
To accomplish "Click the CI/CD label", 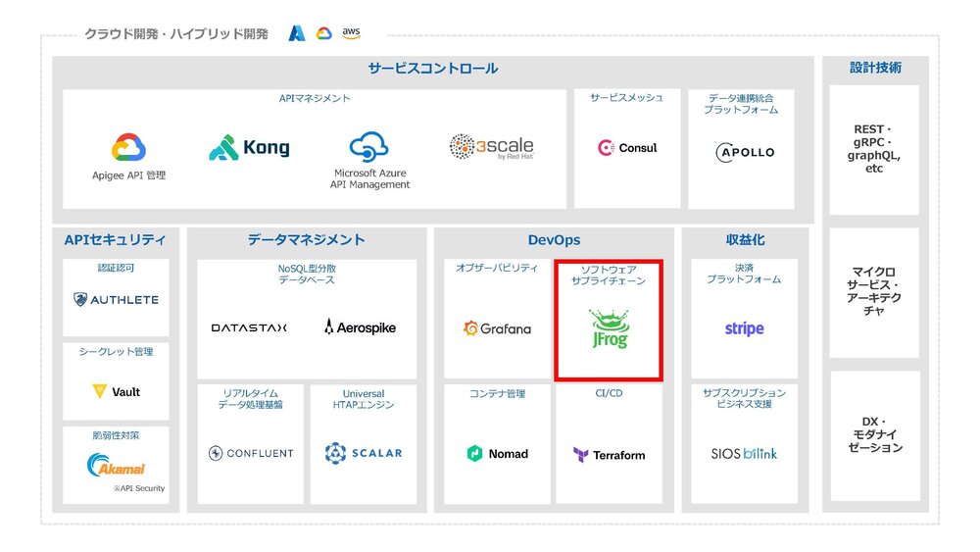I will click(x=609, y=393).
